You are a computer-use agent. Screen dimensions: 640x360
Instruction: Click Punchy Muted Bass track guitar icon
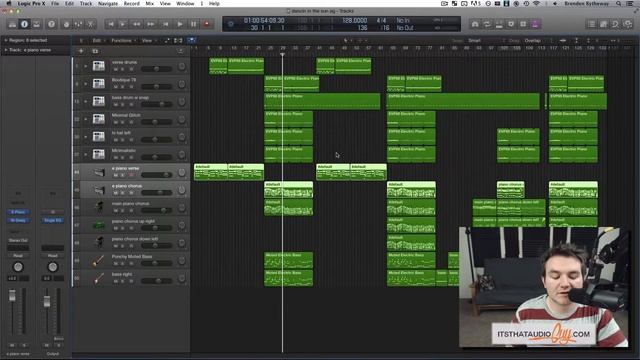pos(98,260)
